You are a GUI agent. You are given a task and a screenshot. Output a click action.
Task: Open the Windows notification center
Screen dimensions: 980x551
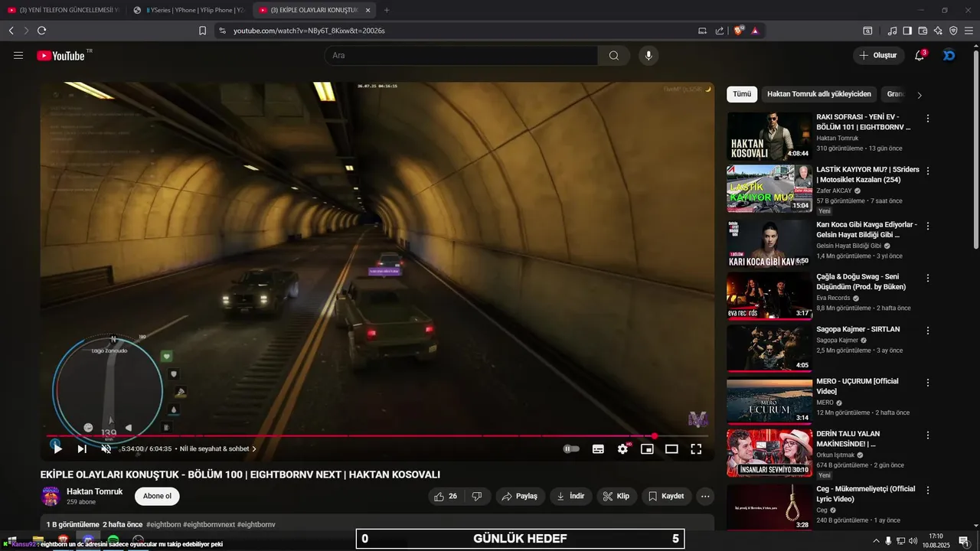coord(964,541)
